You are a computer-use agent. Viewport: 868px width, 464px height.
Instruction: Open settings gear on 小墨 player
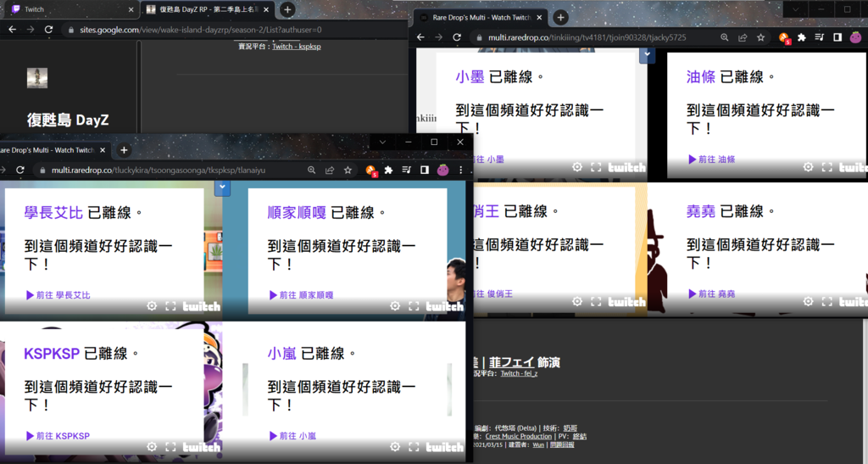coord(576,167)
